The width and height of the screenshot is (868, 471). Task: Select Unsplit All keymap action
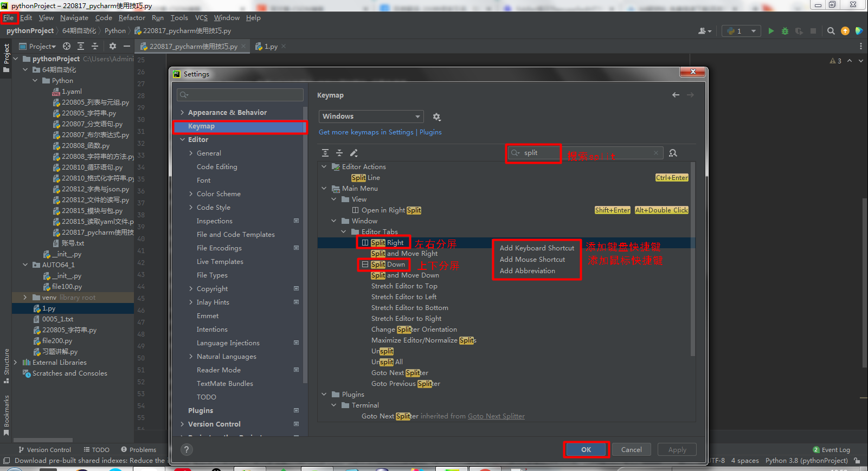tap(387, 362)
